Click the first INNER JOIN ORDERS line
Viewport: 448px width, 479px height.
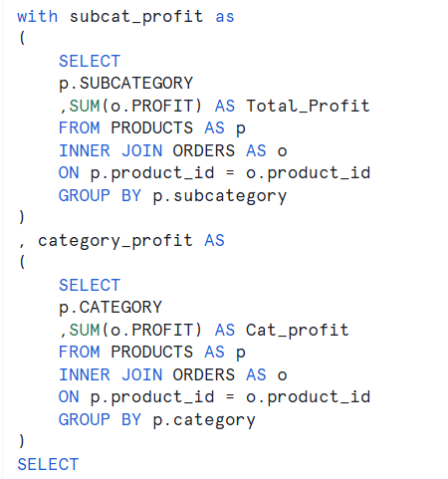[x=172, y=151]
